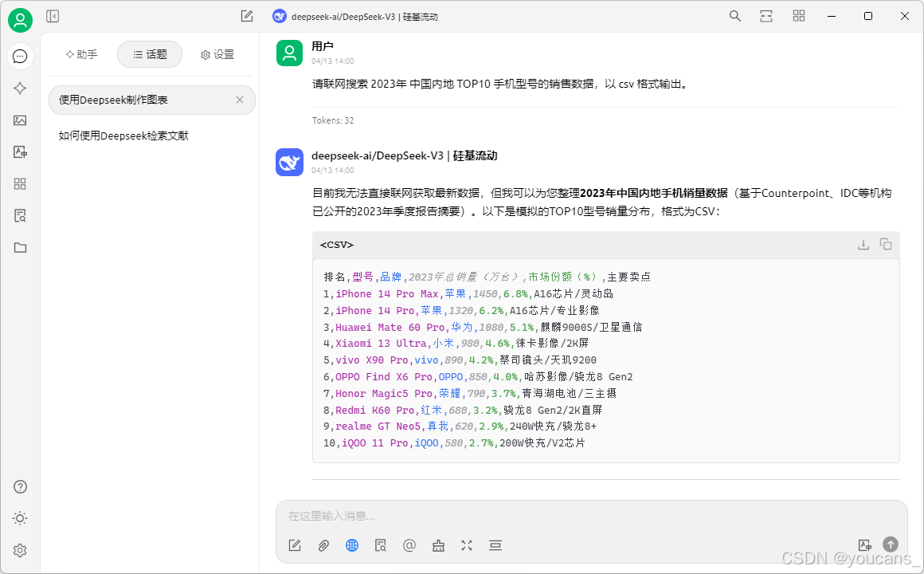Switch to the 助手 tab
924x574 pixels.
click(x=81, y=54)
